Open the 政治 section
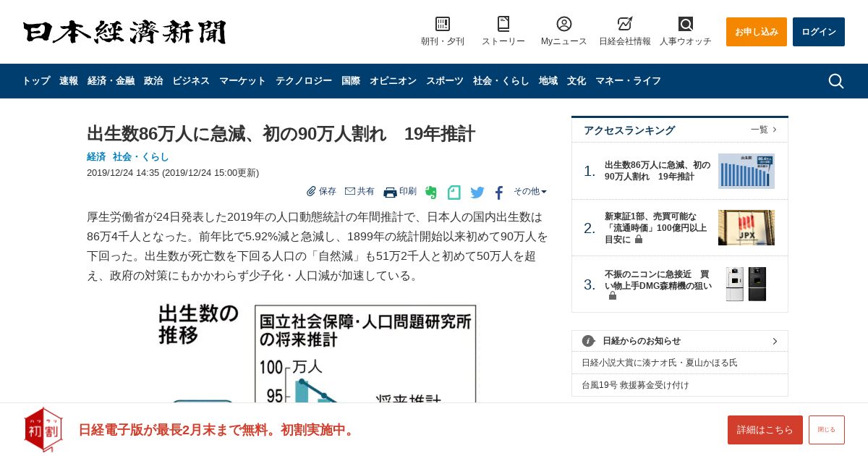Screen dimensions: 868x456 point(153,81)
